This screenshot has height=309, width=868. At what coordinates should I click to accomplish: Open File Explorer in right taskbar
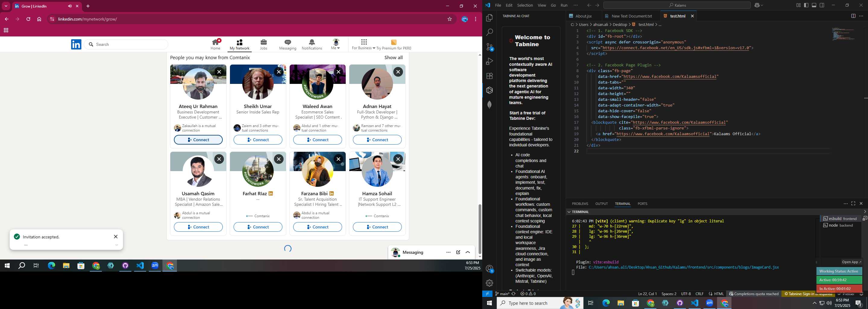[621, 303]
